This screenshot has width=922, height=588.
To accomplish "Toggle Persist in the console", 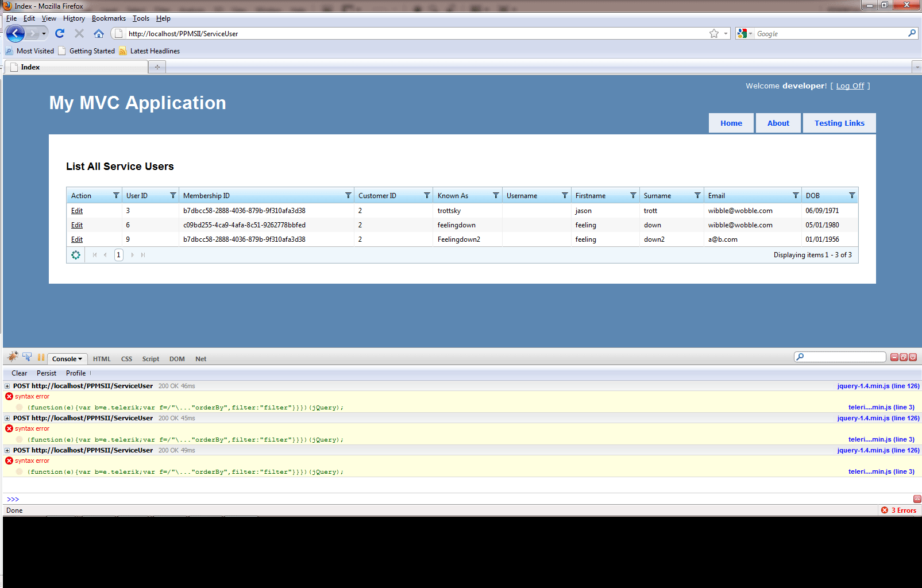I will 47,373.
